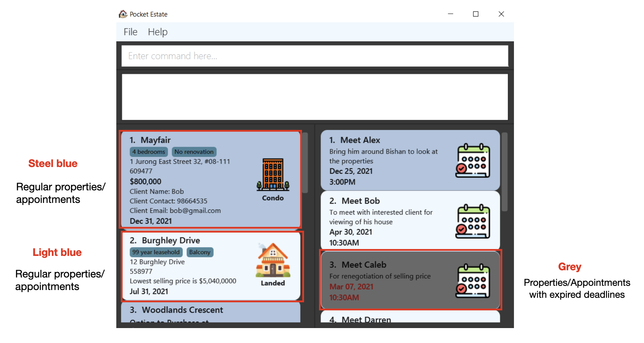644x343 pixels.
Task: Click the calendar icon on Meet Bob card
Action: pos(473,221)
